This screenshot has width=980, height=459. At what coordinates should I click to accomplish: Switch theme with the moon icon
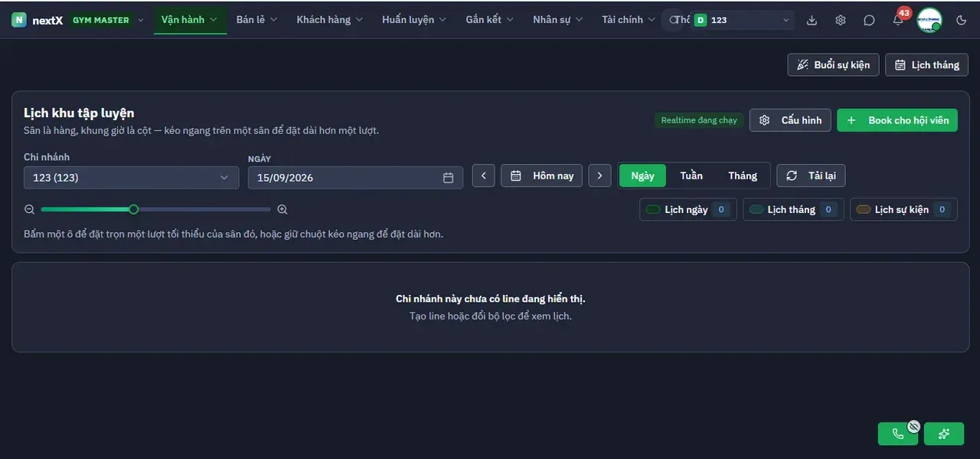pyautogui.click(x=962, y=20)
